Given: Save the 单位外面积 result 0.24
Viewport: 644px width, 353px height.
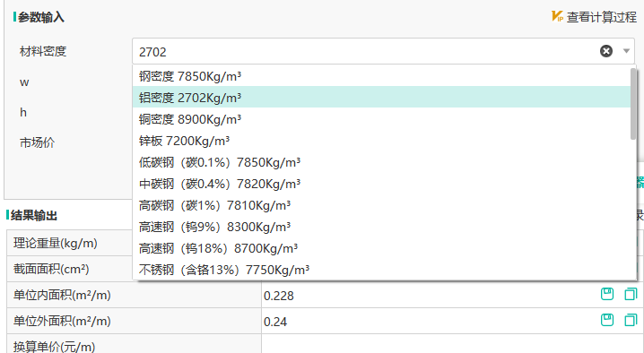Looking at the screenshot, I should 607,320.
